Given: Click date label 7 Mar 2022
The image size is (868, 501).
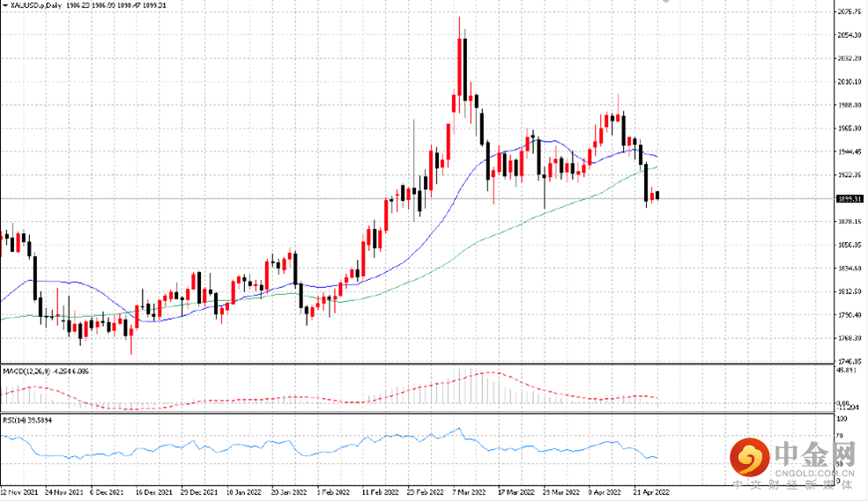Looking at the screenshot, I should pyautogui.click(x=469, y=492).
